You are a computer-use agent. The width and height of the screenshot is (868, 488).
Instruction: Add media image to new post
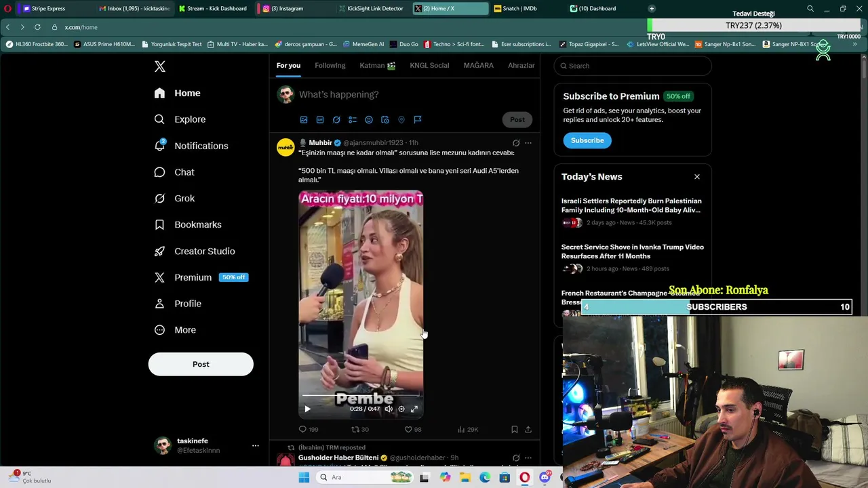(x=304, y=120)
